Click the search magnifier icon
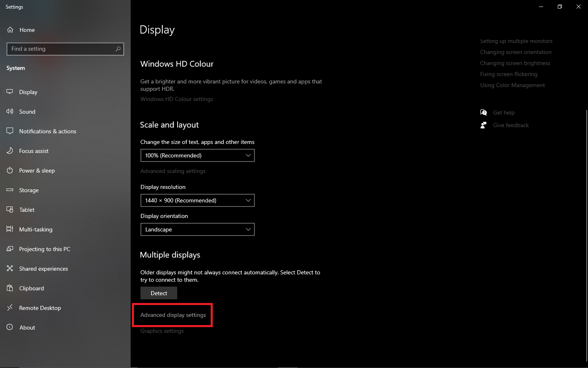This screenshot has height=368, width=588. point(118,49)
